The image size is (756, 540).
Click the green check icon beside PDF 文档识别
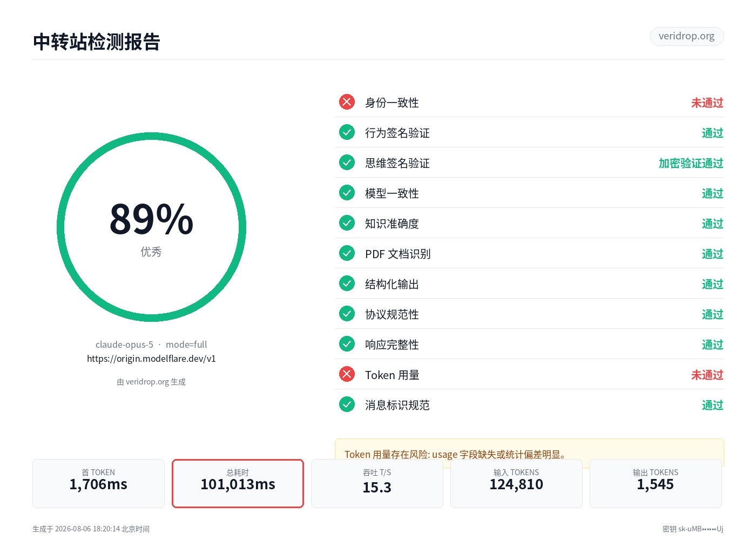point(347,253)
